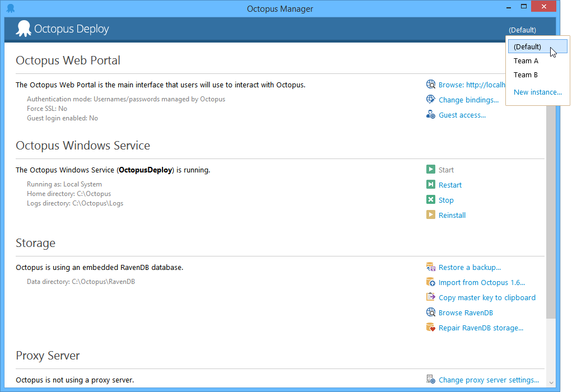Click the Restore a backup icon

click(x=431, y=267)
